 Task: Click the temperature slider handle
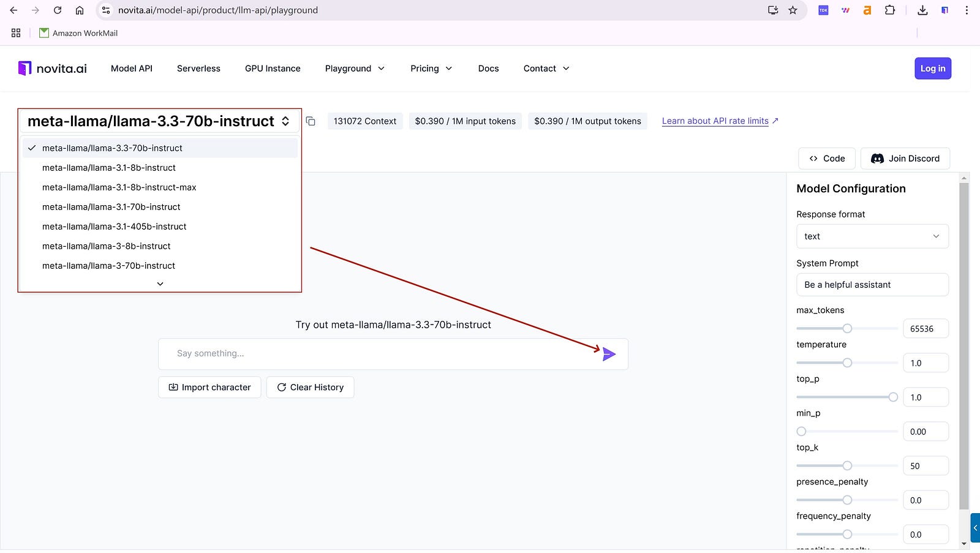click(x=847, y=363)
